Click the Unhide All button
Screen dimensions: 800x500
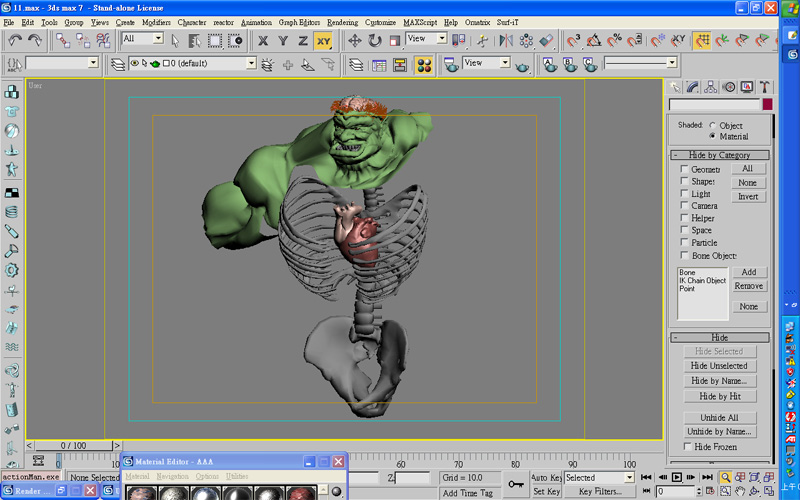[719, 417]
